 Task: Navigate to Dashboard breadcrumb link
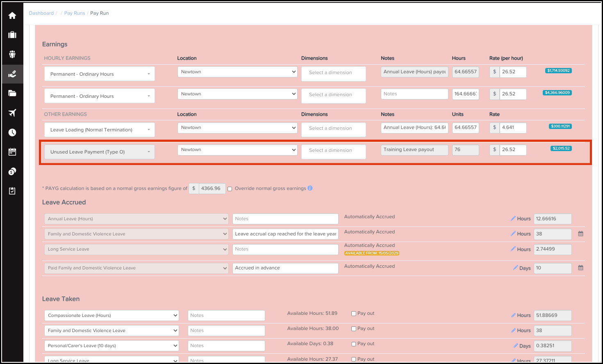click(41, 13)
